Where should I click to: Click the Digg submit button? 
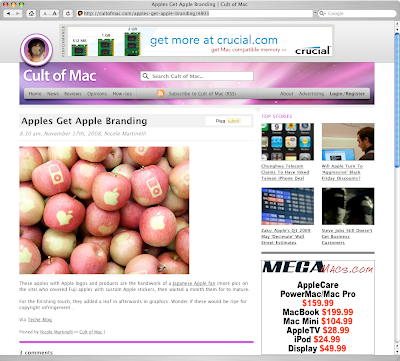coord(228,121)
